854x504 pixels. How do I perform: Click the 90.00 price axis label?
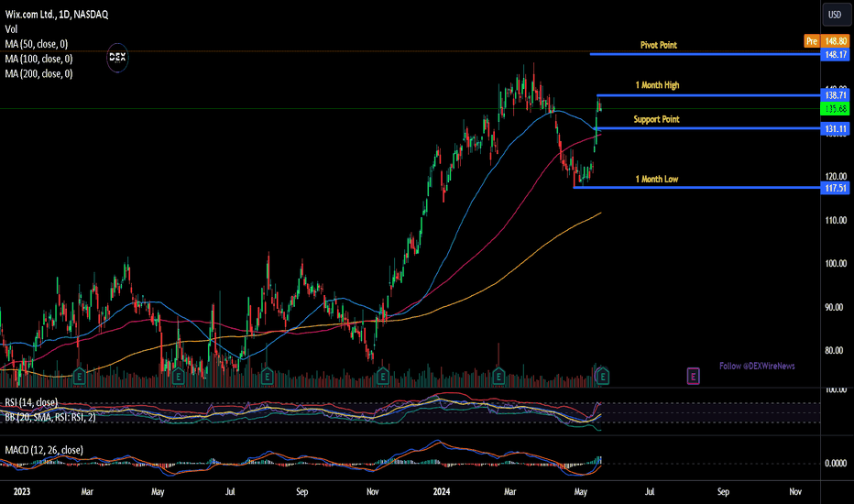[836, 307]
